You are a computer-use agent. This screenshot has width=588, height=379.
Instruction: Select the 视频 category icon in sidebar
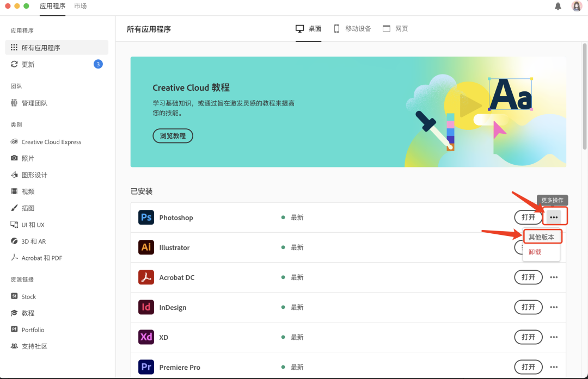[13, 191]
